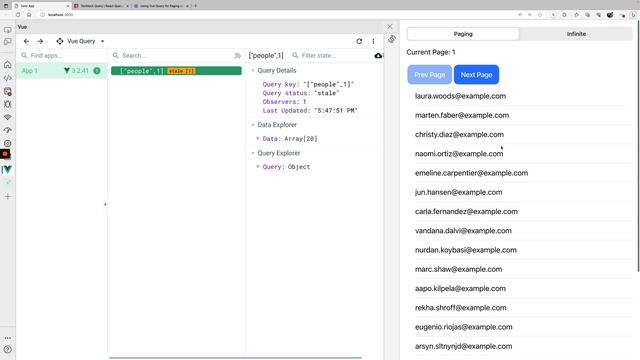640x360 pixels.
Task: Reload page via browser refresh button
Action: click(18, 15)
